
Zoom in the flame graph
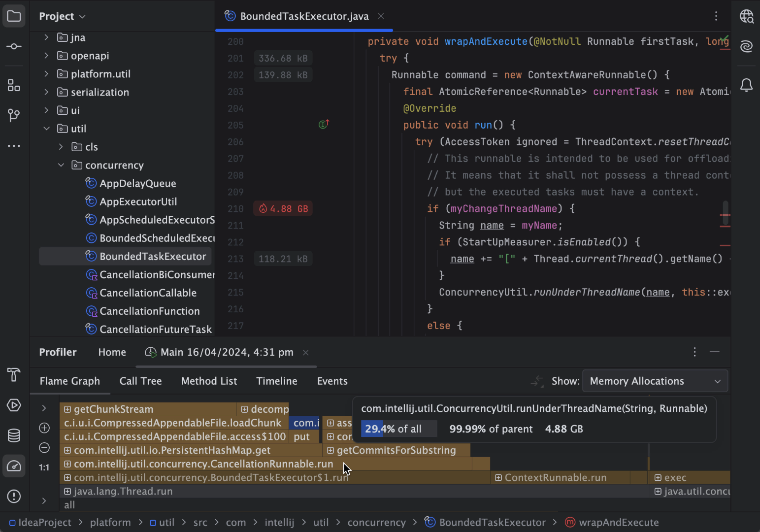tap(44, 428)
